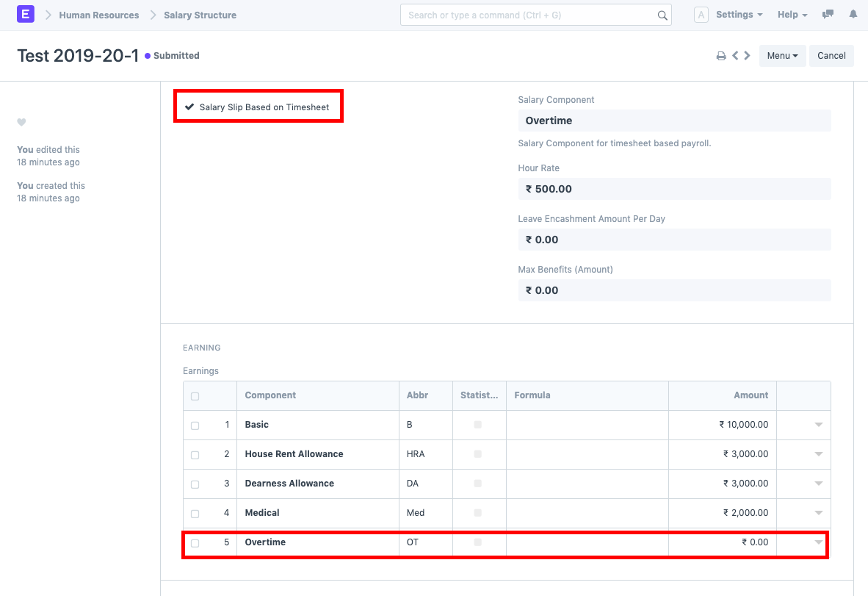The image size is (868, 596).
Task: Click the search magnifier icon
Action: pyautogui.click(x=662, y=15)
